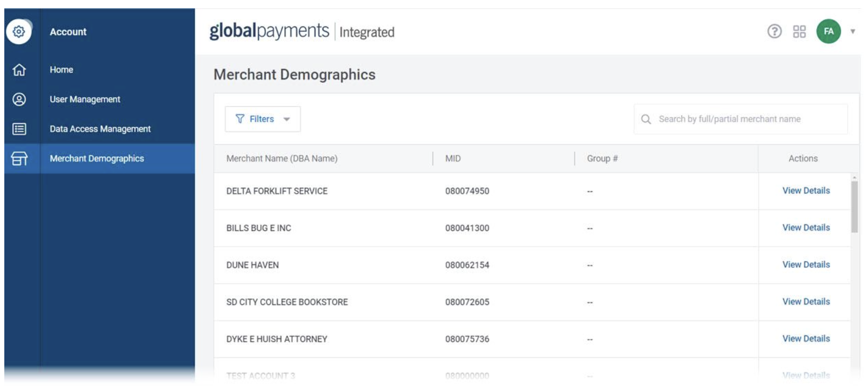This screenshot has height=387, width=868.
Task: Expand the Filters dropdown
Action: [x=263, y=119]
